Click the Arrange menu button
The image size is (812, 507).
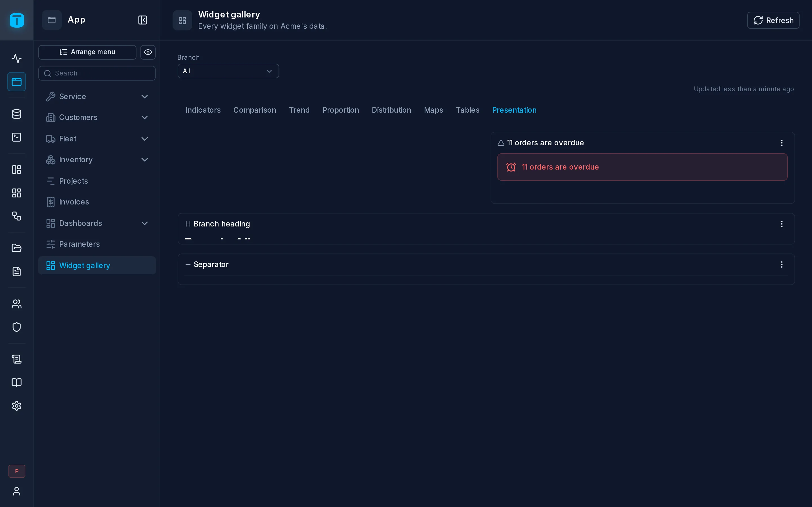tap(87, 52)
